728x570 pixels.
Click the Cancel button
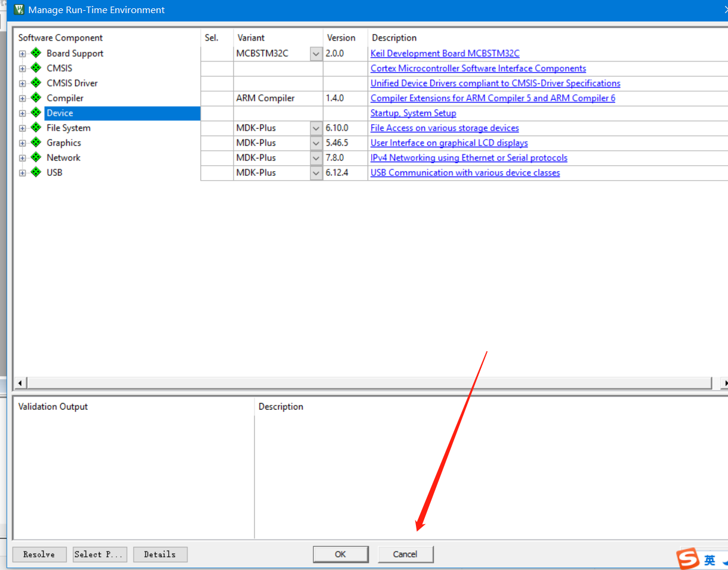coord(405,554)
